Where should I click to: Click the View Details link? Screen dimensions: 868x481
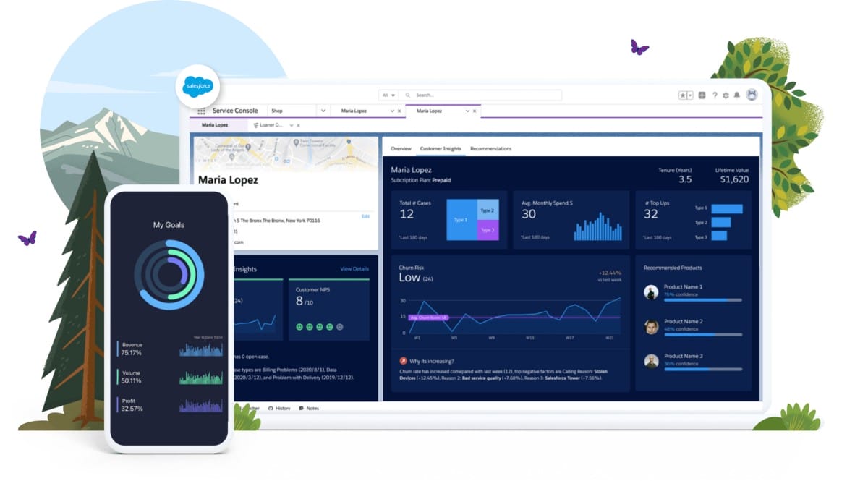(354, 269)
